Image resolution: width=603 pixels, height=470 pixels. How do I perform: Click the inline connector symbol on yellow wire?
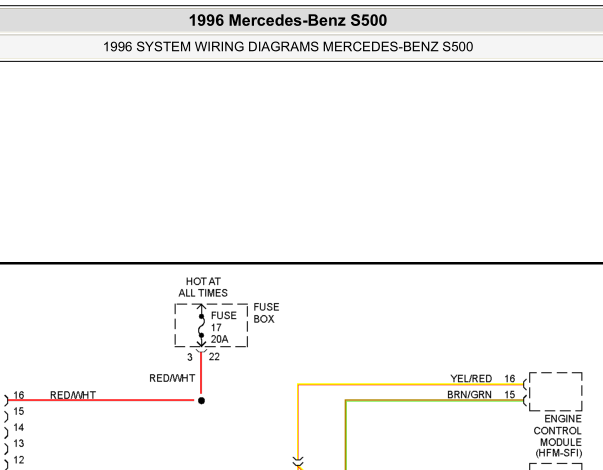pos(298,462)
